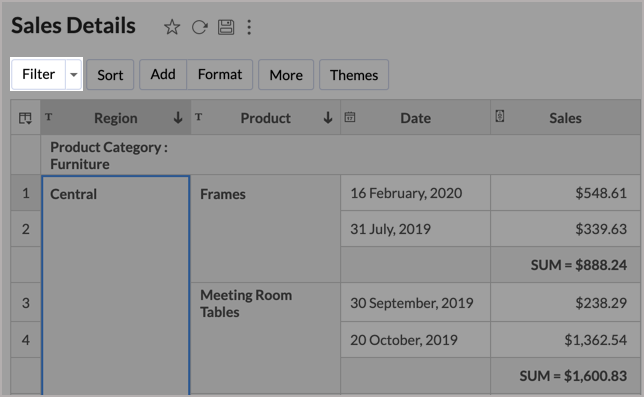This screenshot has height=397, width=644.
Task: Click the Date column calendar type icon
Action: (350, 117)
